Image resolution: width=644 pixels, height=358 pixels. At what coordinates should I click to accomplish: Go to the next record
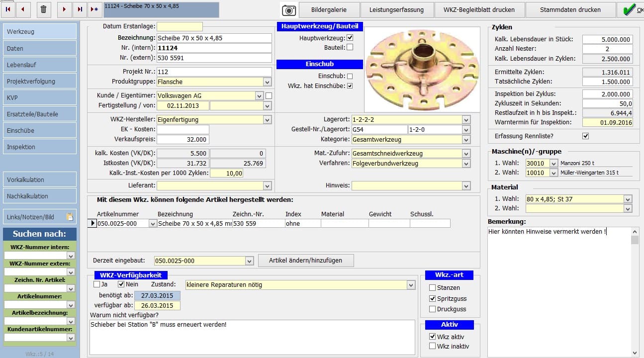(64, 9)
